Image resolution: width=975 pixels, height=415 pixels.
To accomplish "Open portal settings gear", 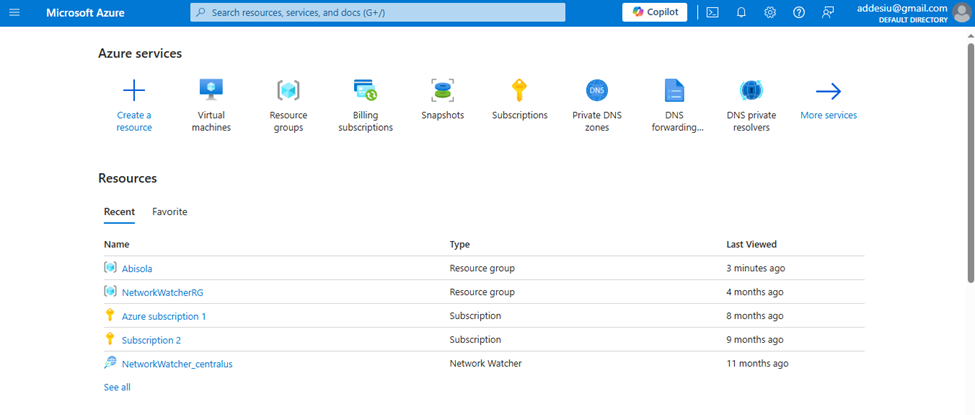I will tap(770, 12).
